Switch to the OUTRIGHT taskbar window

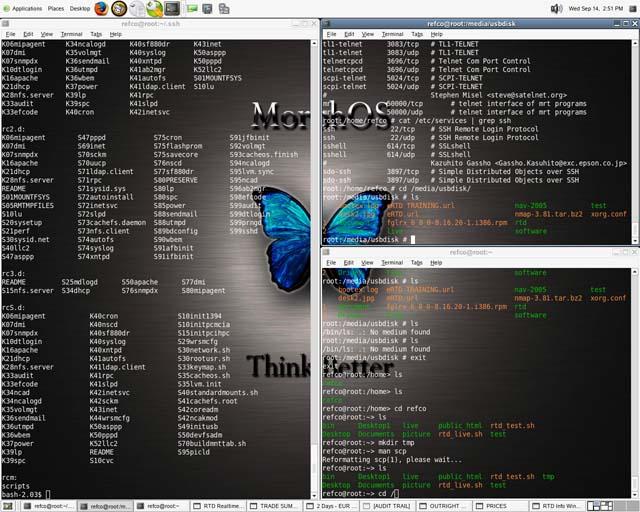tap(444, 506)
